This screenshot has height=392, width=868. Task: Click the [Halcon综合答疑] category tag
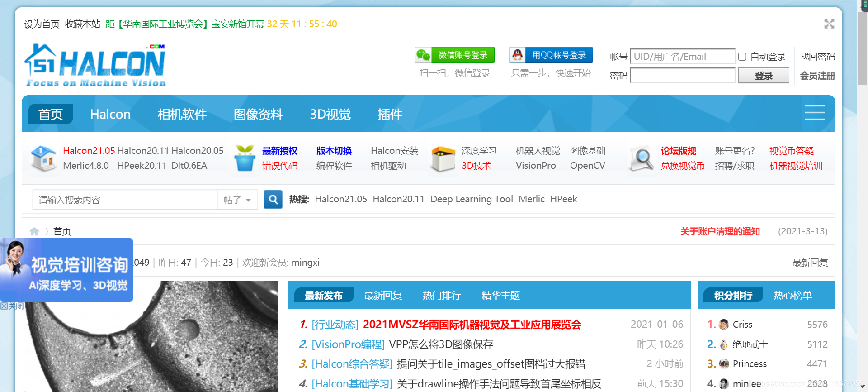click(352, 364)
